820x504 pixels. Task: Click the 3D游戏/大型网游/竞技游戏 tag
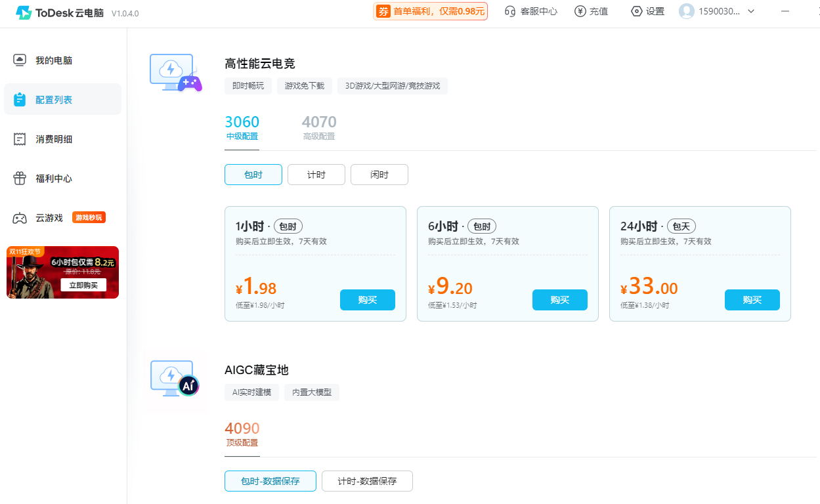pos(393,86)
